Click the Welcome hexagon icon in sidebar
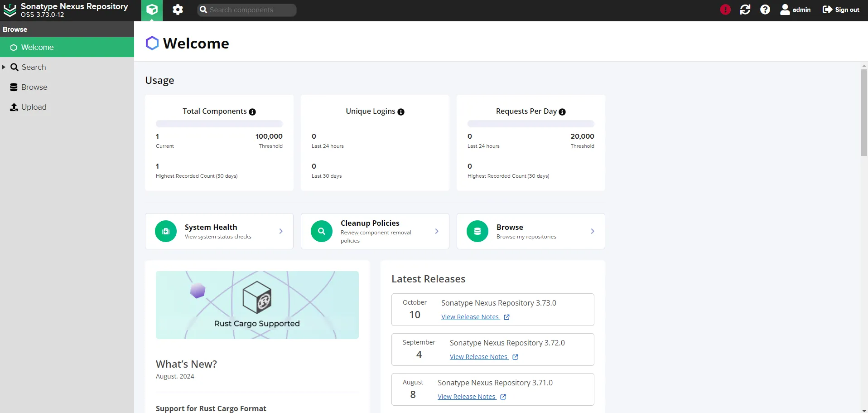 click(14, 48)
